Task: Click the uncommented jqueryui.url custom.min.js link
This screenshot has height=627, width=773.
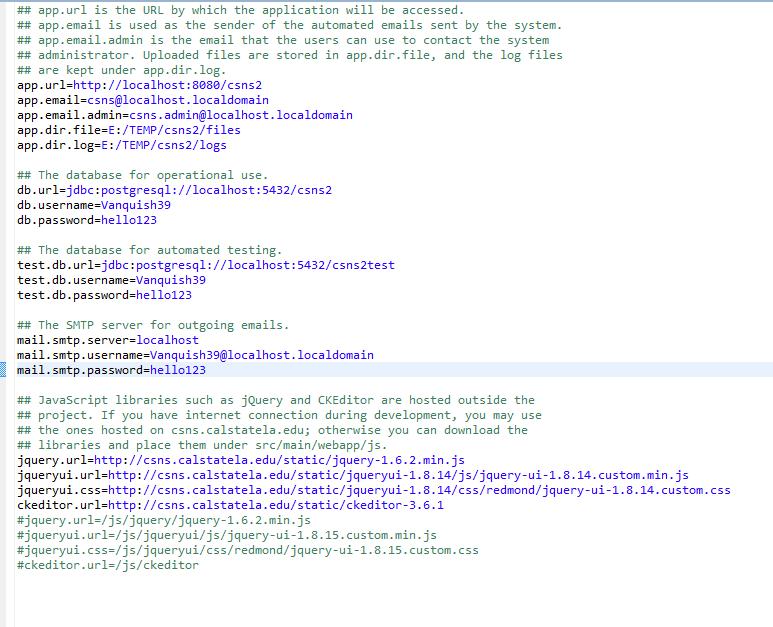Action: (x=398, y=475)
